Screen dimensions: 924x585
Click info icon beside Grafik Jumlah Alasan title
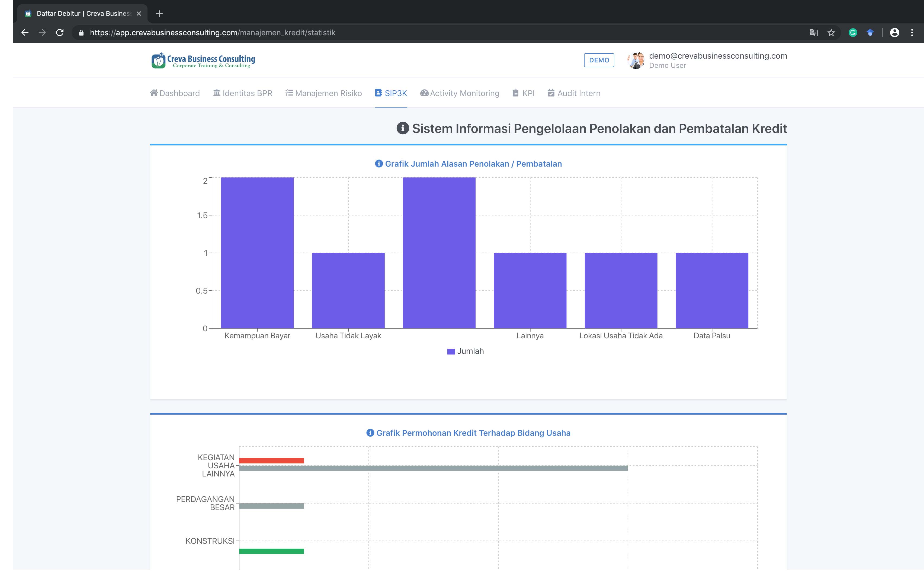click(379, 164)
